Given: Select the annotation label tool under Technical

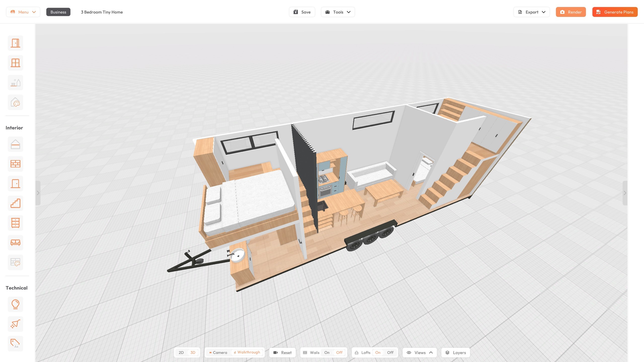Looking at the screenshot, I should click(15, 343).
